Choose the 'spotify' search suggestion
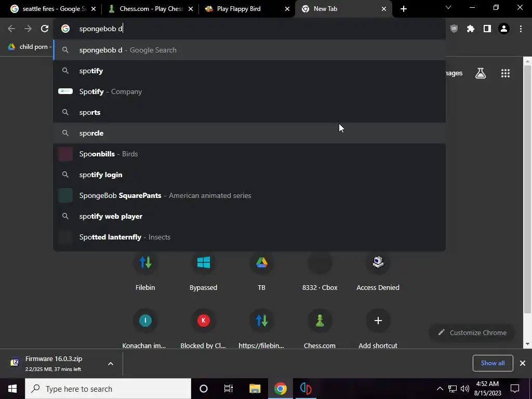 tap(249, 71)
